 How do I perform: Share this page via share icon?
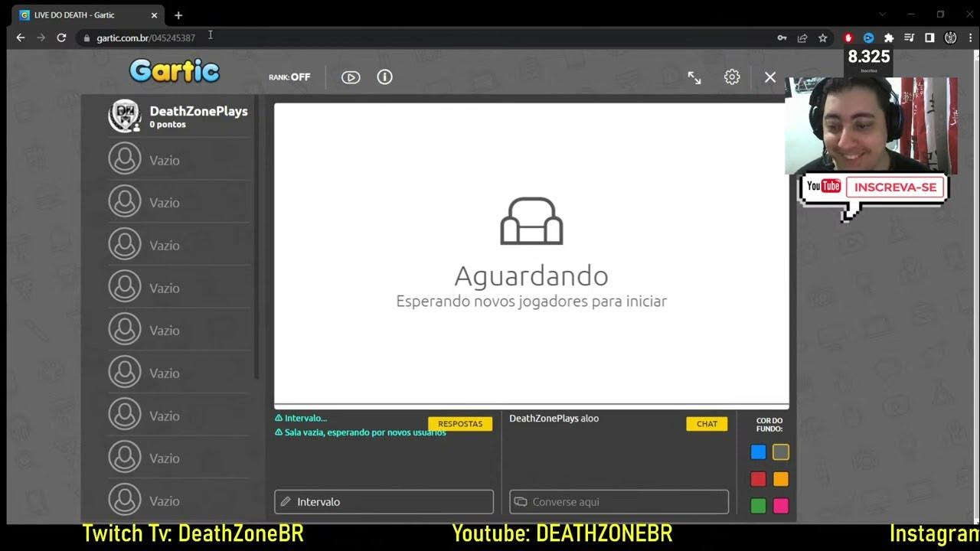pyautogui.click(x=802, y=37)
